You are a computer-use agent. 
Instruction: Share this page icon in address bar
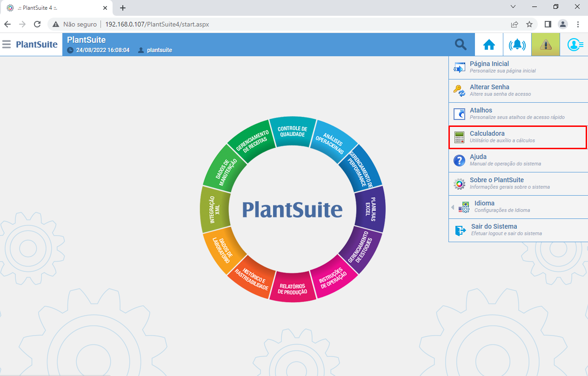tap(514, 24)
